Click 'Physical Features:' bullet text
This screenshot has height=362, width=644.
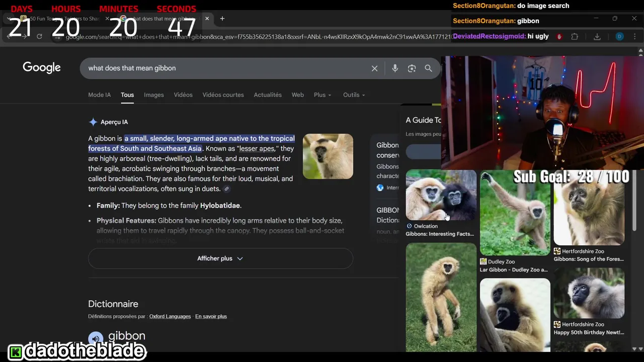click(126, 221)
